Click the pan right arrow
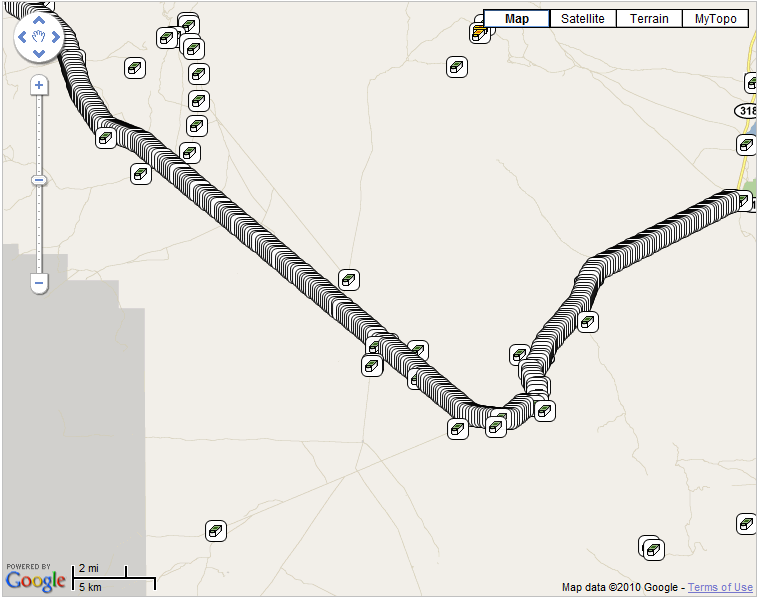 [55, 38]
